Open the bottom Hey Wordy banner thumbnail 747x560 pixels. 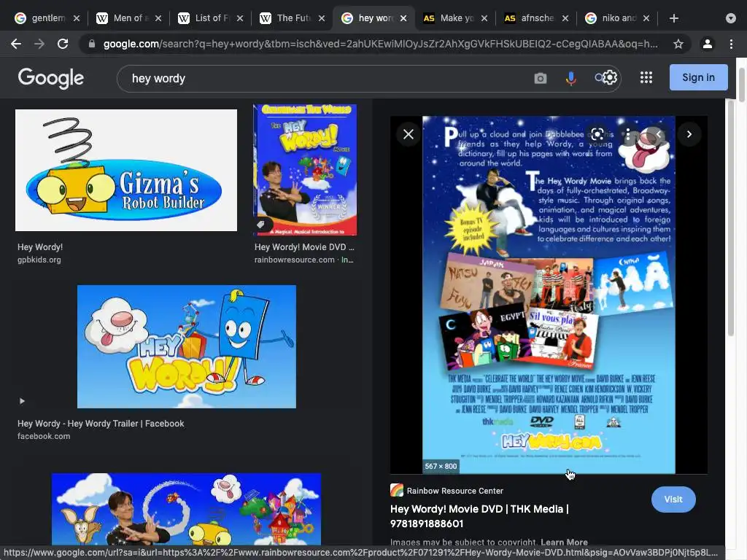(186, 508)
